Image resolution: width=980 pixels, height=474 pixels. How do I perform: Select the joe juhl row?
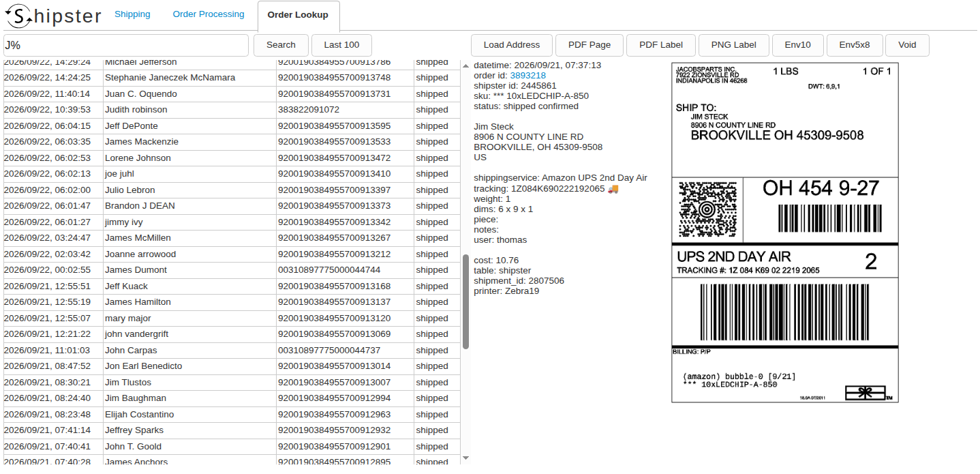point(232,174)
